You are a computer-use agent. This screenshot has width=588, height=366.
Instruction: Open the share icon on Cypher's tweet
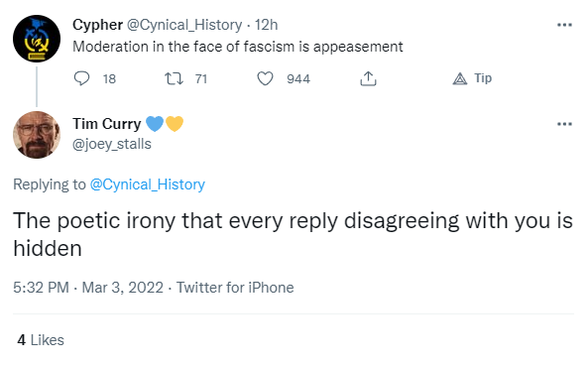point(368,78)
